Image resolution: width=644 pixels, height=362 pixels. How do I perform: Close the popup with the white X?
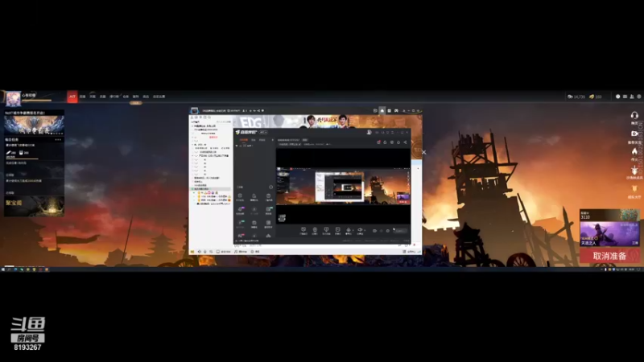[x=424, y=152]
